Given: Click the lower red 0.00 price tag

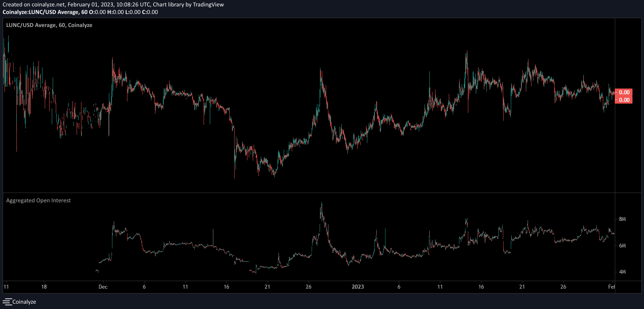Looking at the screenshot, I should [x=624, y=100].
